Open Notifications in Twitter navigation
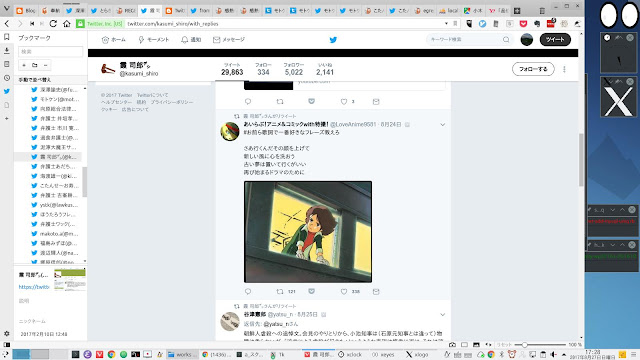The image size is (640, 360). point(191,40)
